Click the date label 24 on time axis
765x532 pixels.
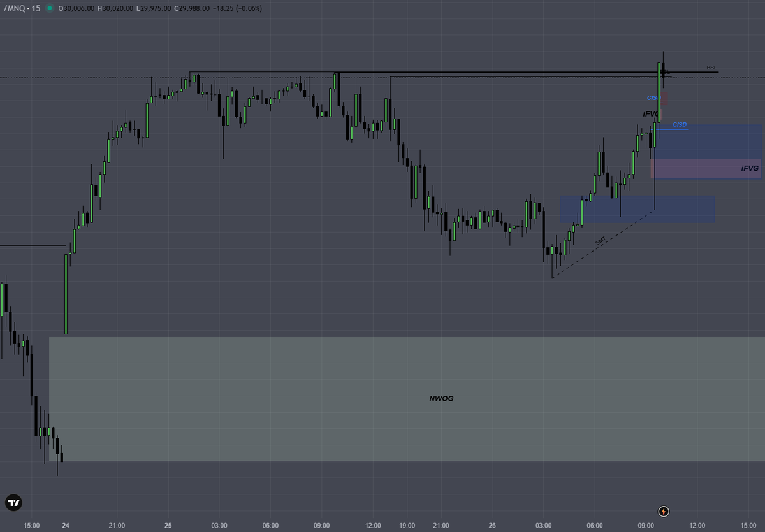coord(66,526)
